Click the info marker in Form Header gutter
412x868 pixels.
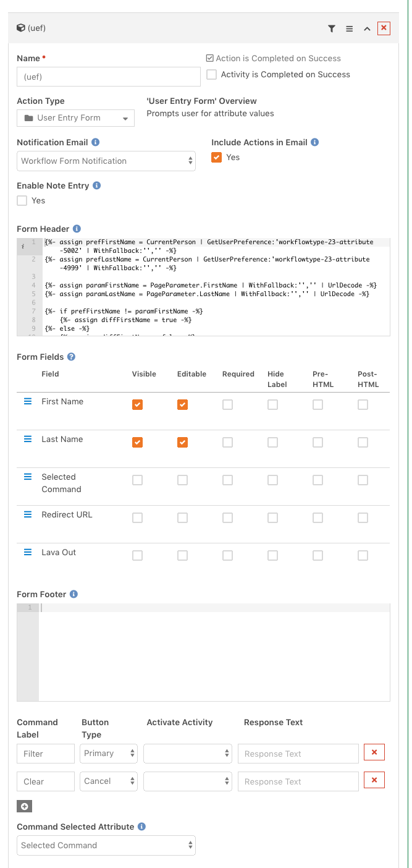click(x=23, y=245)
